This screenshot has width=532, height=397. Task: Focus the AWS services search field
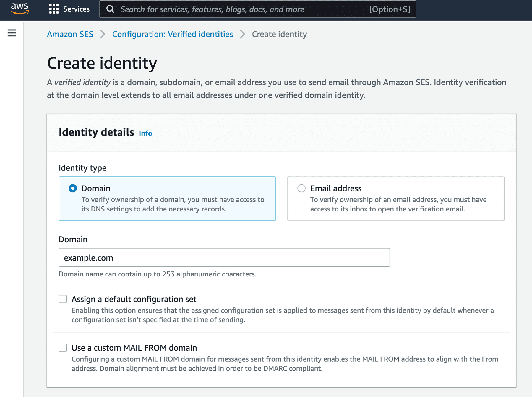pyautogui.click(x=257, y=9)
